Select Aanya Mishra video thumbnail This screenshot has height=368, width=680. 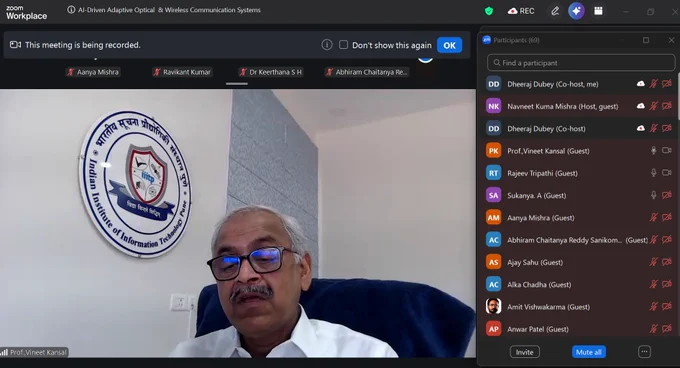point(93,72)
